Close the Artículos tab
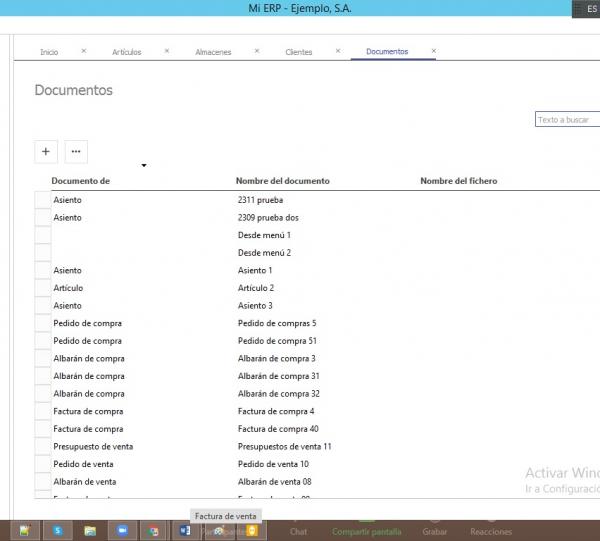Image resolution: width=600 pixels, height=541 pixels. (x=167, y=51)
